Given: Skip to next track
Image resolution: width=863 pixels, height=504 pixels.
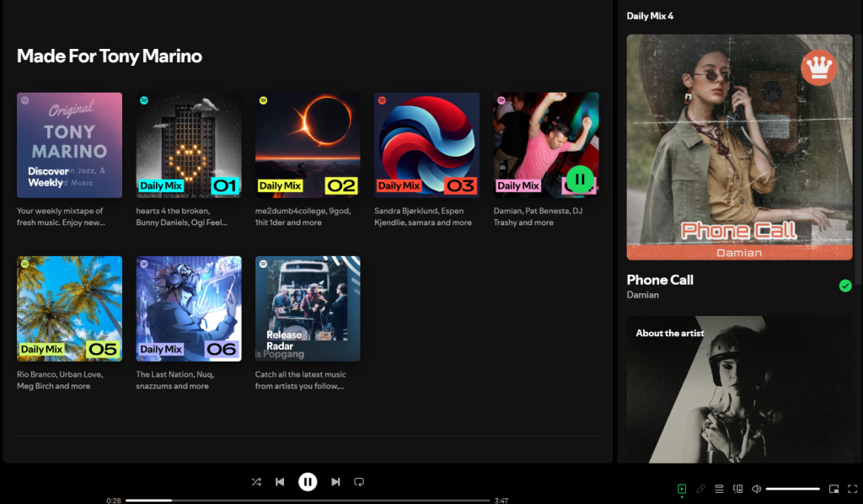Looking at the screenshot, I should 335,482.
